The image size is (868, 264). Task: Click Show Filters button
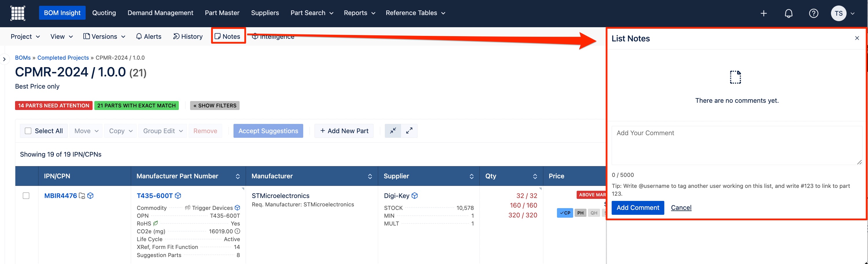215,106
